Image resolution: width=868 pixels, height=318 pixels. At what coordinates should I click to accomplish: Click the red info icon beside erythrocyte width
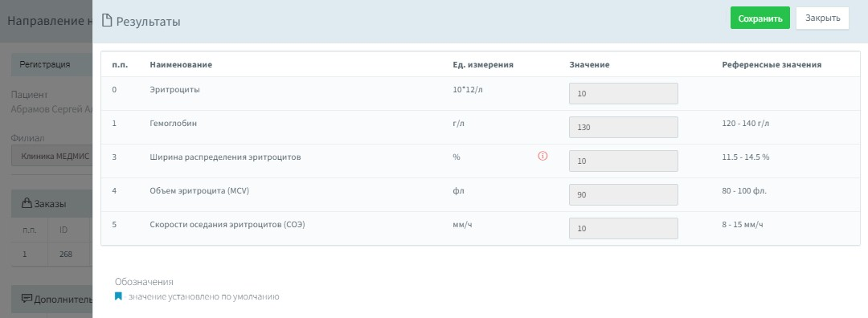(542, 157)
